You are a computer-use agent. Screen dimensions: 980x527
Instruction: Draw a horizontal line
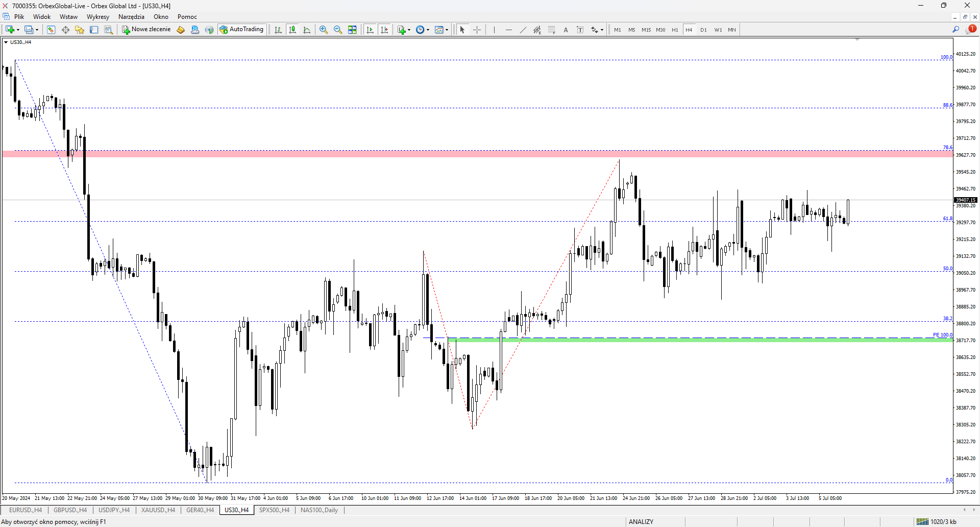coord(508,30)
